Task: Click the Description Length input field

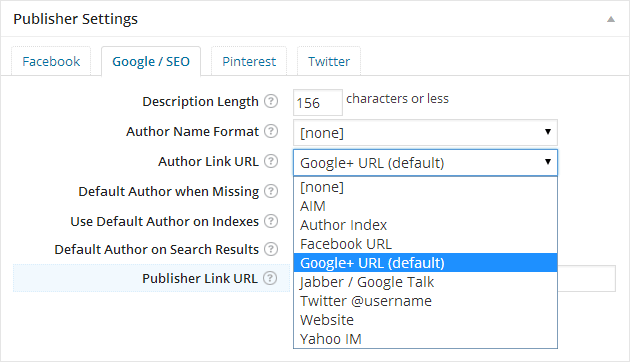Action: [x=318, y=102]
